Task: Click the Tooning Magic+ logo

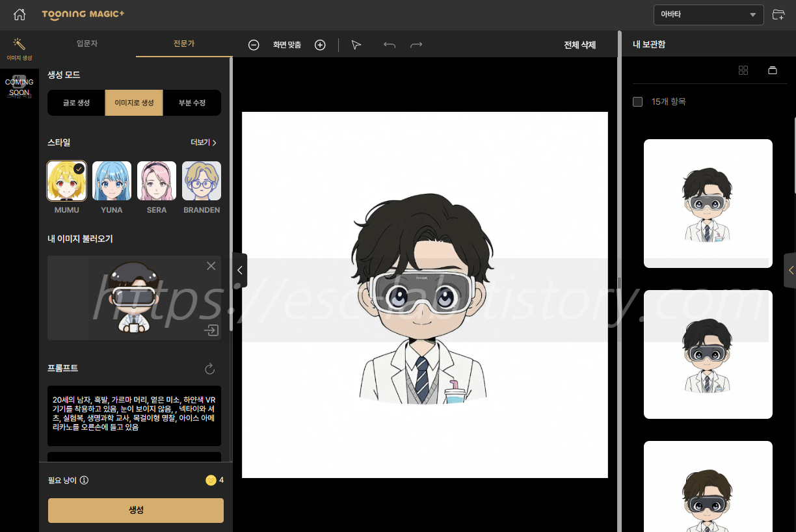Action: pos(83,14)
